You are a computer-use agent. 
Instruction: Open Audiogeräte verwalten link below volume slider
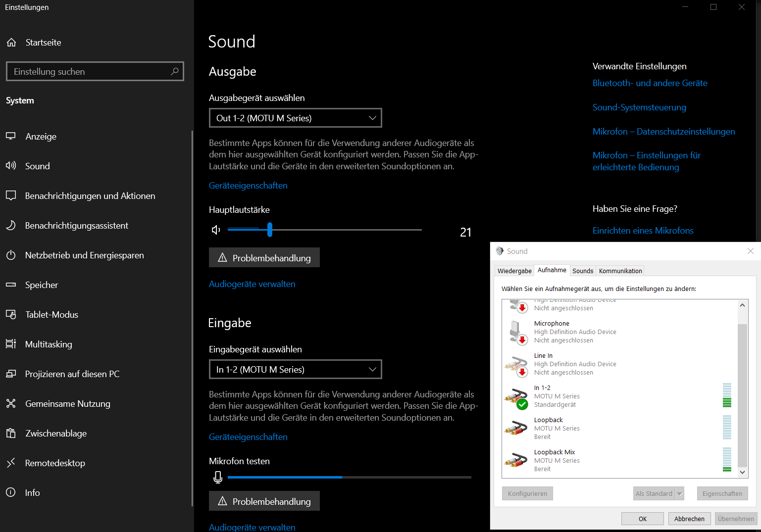coord(252,284)
